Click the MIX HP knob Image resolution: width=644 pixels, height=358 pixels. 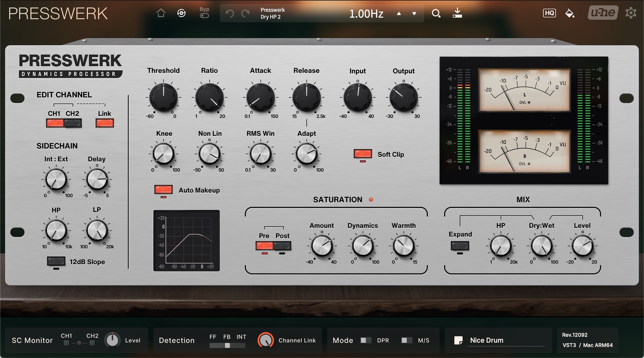[x=501, y=246]
